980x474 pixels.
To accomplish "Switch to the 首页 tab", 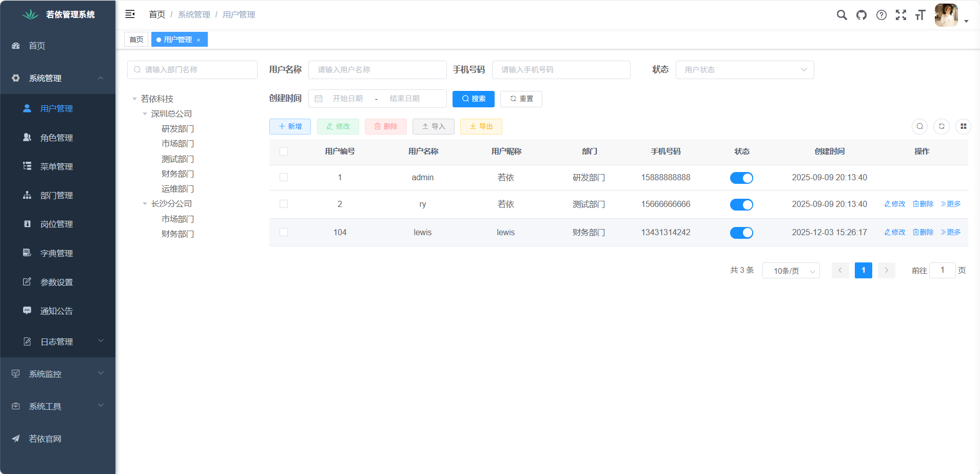I will (x=136, y=39).
